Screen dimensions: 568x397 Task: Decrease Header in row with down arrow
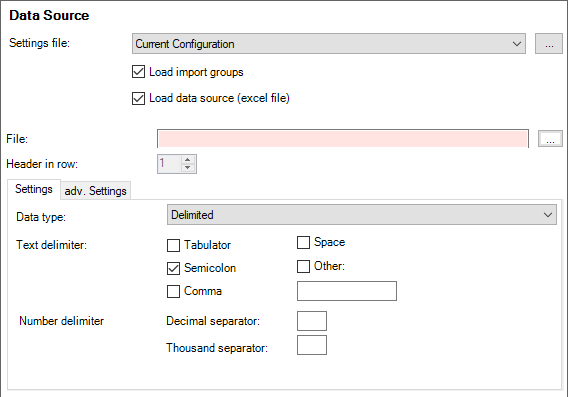coord(187,168)
